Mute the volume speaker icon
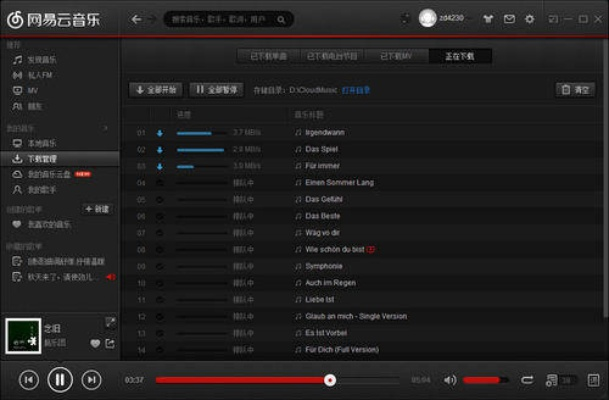609x400 pixels. click(x=450, y=380)
